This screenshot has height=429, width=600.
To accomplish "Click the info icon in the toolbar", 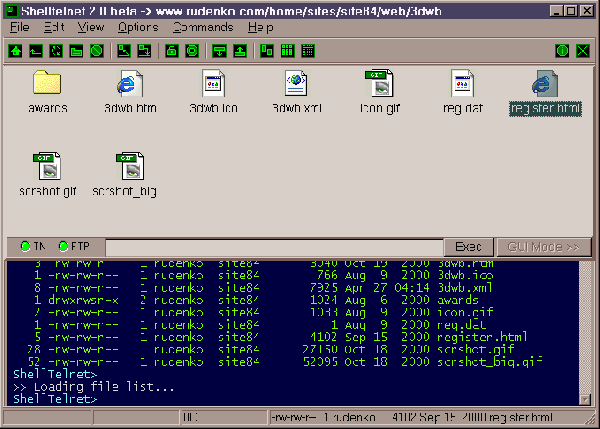I will tap(562, 50).
